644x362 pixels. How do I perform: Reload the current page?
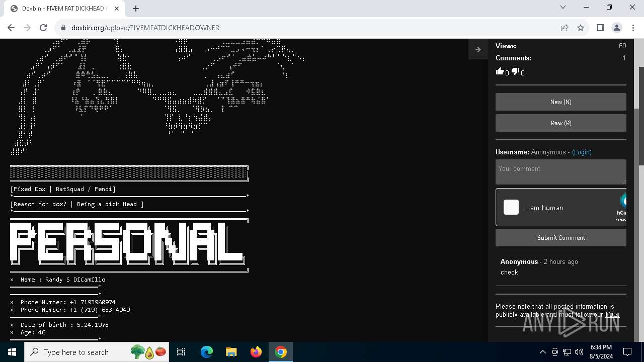(x=43, y=28)
